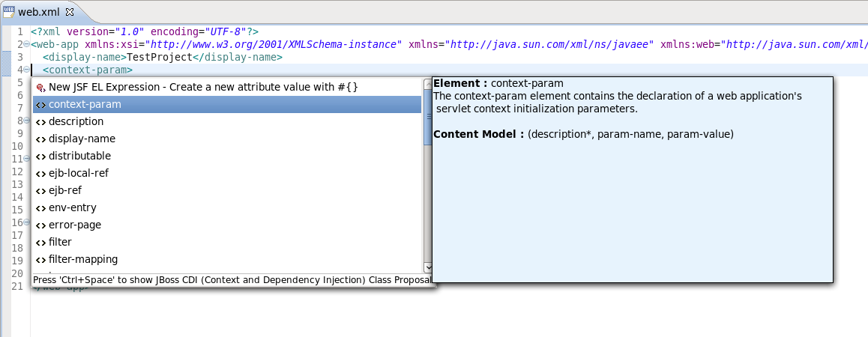Viewport: 868px width, 337px height.
Task: Toggle the fold marker on line 11
Action: click(x=26, y=159)
